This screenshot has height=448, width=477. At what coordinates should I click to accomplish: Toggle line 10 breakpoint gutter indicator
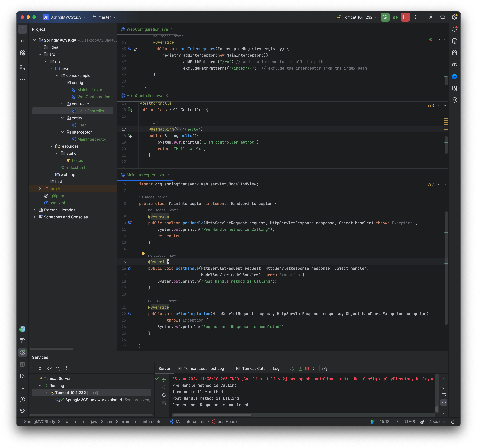130,223
